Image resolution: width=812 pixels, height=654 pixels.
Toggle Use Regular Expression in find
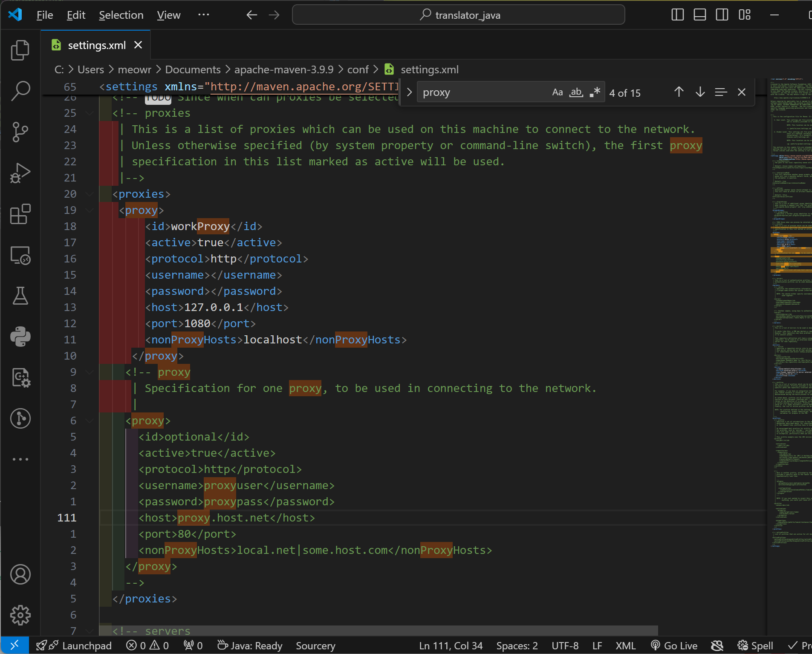(595, 92)
